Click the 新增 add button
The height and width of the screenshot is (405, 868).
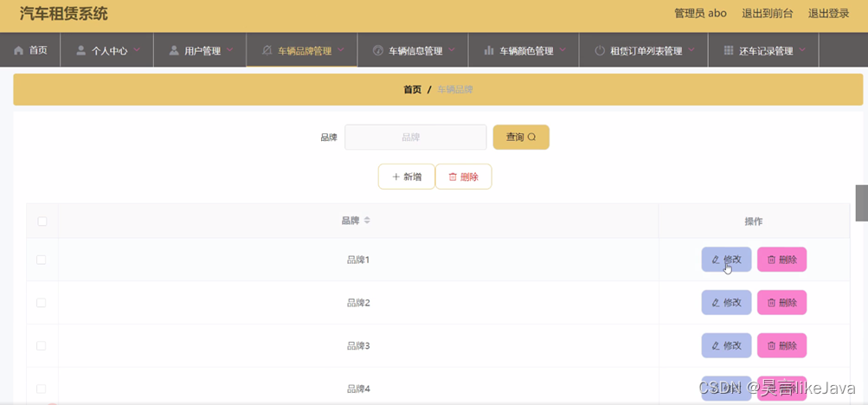point(407,177)
